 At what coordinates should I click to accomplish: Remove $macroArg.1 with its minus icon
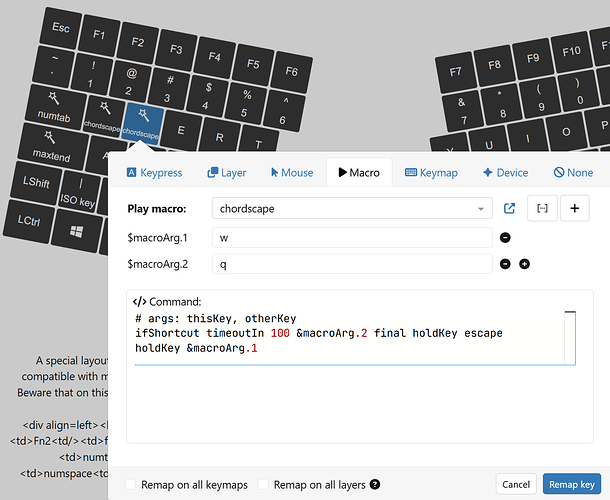point(505,238)
